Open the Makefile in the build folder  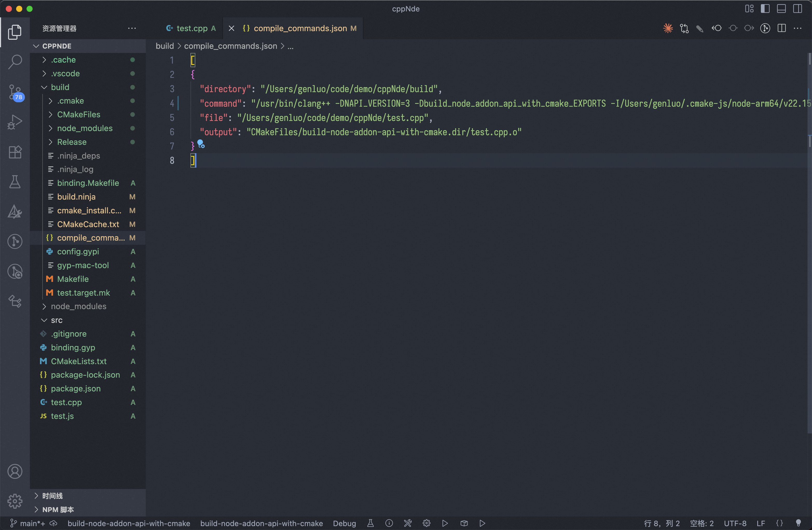tap(88, 279)
